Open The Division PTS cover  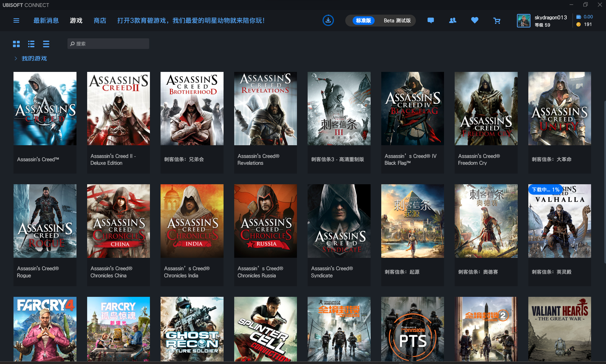413,329
